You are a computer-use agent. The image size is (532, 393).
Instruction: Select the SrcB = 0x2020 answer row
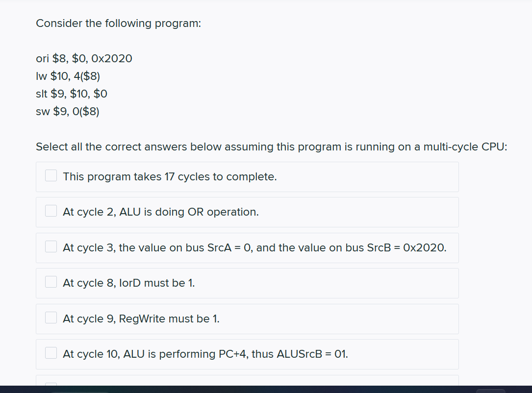coord(247,247)
